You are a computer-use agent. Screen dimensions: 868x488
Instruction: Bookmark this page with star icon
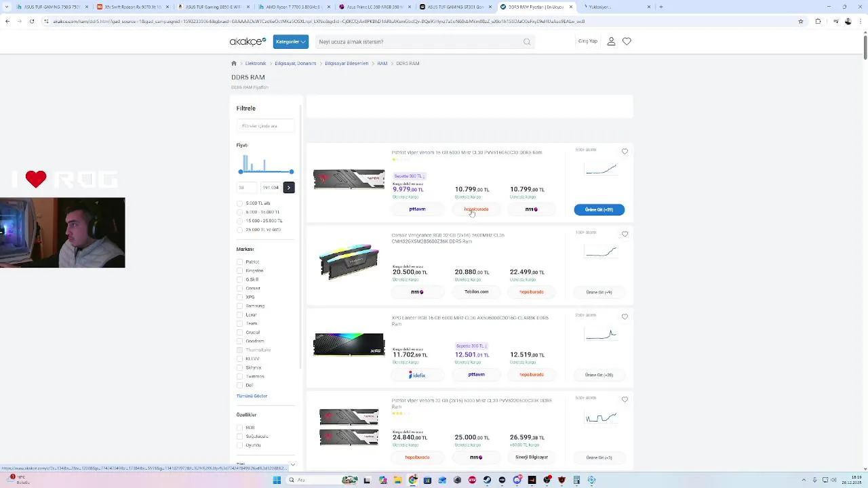point(801,21)
